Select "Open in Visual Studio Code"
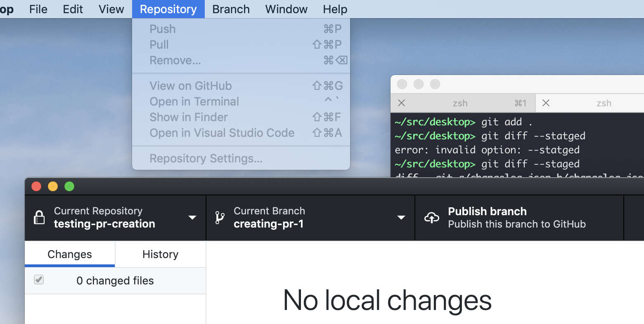Viewport: 644px width, 324px height. [x=222, y=133]
